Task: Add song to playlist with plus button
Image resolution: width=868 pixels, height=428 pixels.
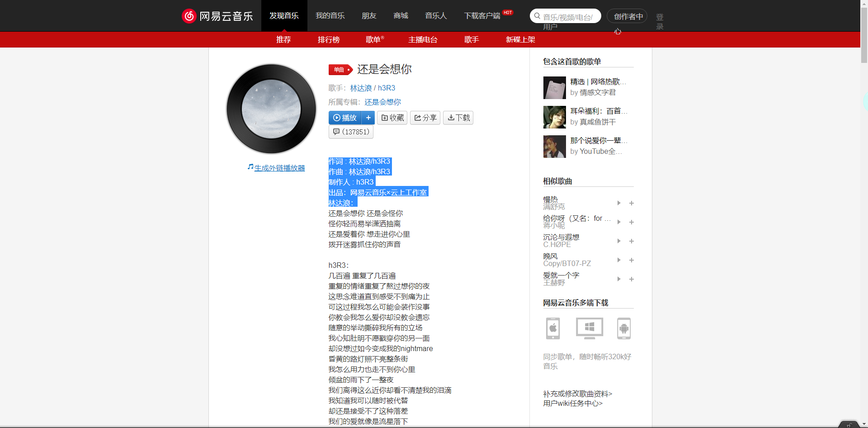Action: [x=368, y=118]
